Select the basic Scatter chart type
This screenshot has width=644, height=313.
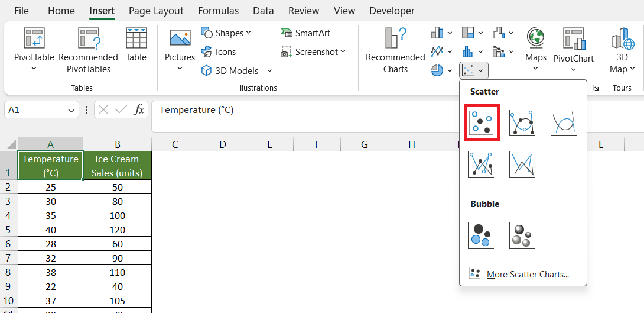click(482, 122)
